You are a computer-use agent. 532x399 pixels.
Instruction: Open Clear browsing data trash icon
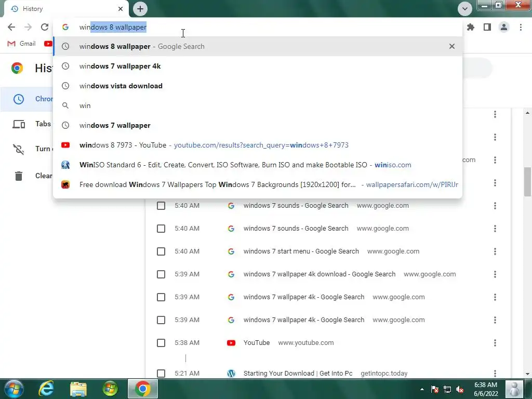point(18,176)
